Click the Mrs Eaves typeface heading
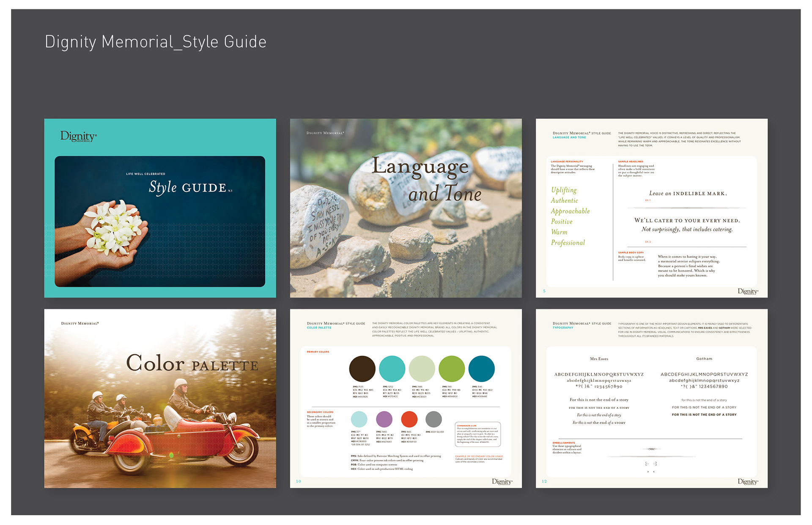 [x=599, y=359]
